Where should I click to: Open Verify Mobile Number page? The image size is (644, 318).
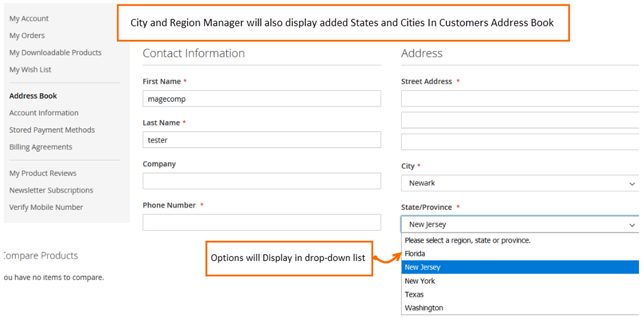click(x=46, y=207)
